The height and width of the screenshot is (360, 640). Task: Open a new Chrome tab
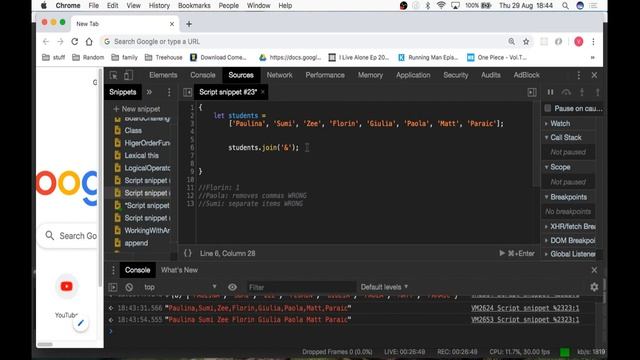(x=189, y=24)
